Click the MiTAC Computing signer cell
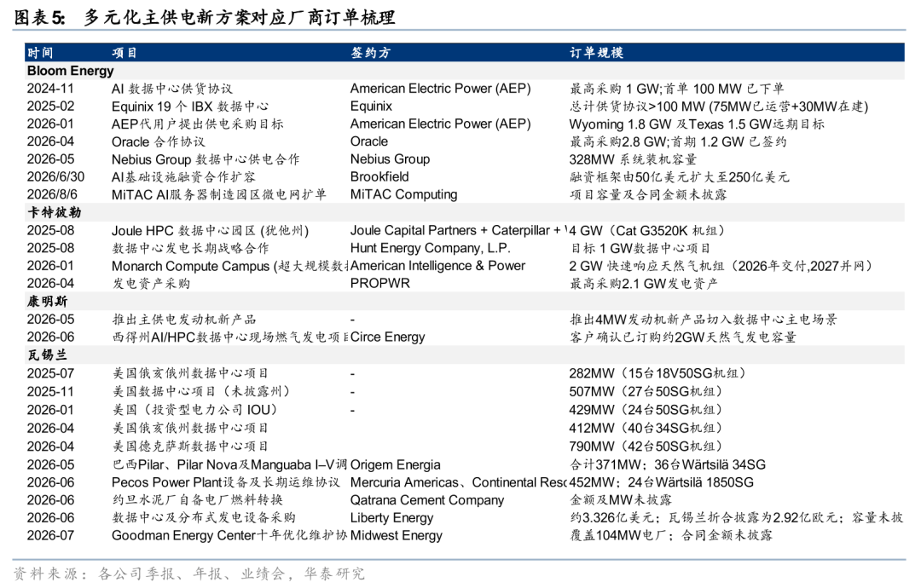 [403, 194]
